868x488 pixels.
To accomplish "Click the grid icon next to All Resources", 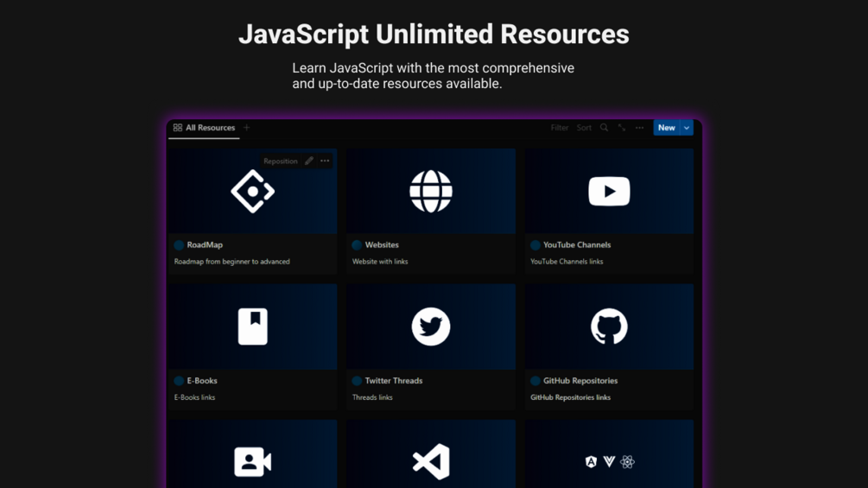I will tap(178, 128).
